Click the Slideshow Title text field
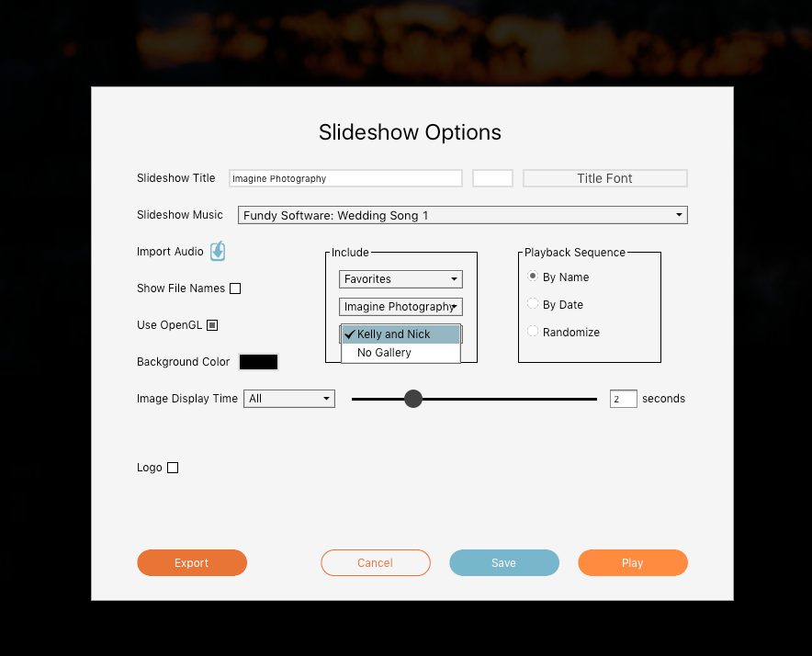The height and width of the screenshot is (656, 812). pos(345,178)
